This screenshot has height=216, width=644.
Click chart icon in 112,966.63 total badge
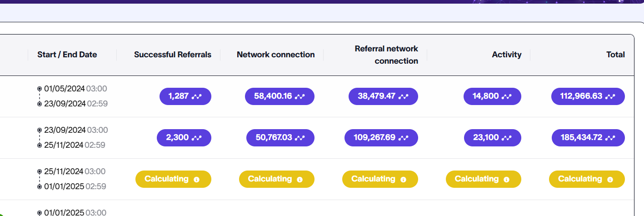[x=610, y=96]
